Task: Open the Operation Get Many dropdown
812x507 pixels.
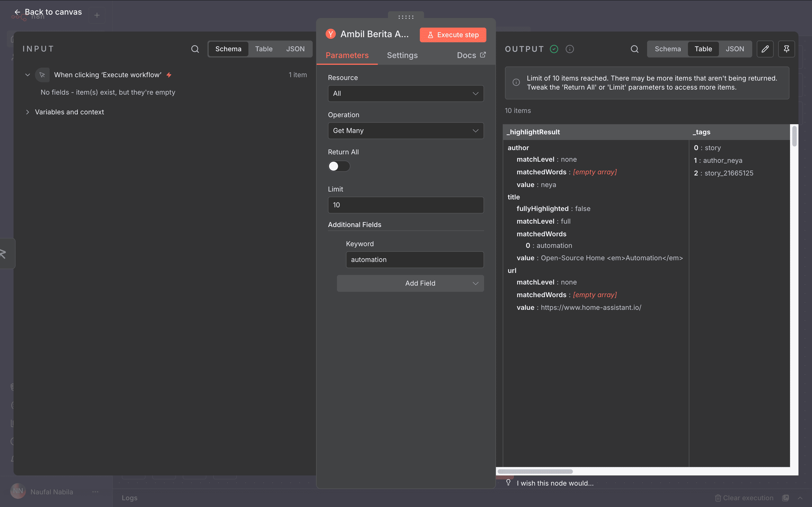Action: pyautogui.click(x=406, y=131)
